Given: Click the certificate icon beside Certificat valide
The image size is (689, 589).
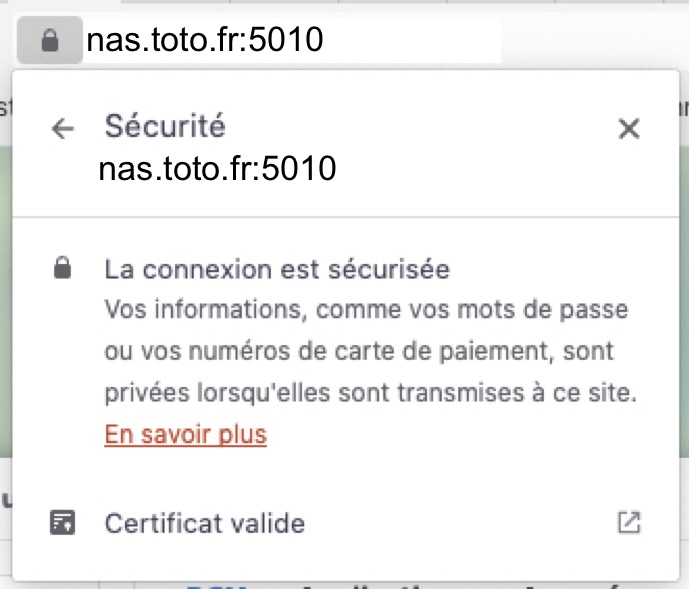Looking at the screenshot, I should [62, 523].
